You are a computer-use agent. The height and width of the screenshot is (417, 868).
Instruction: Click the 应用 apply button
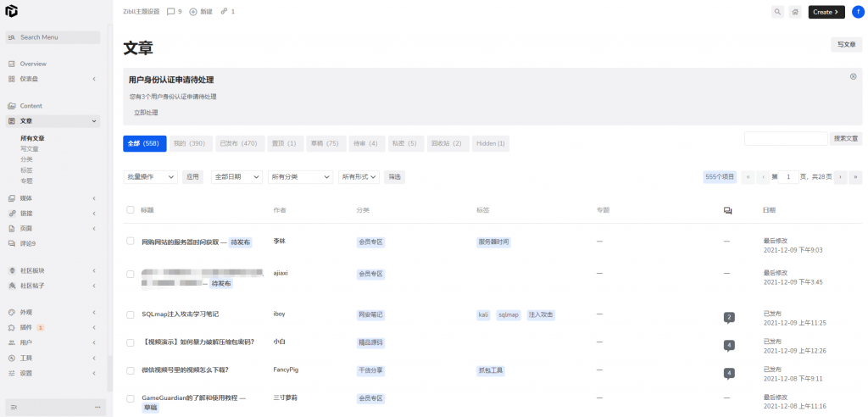pos(192,177)
